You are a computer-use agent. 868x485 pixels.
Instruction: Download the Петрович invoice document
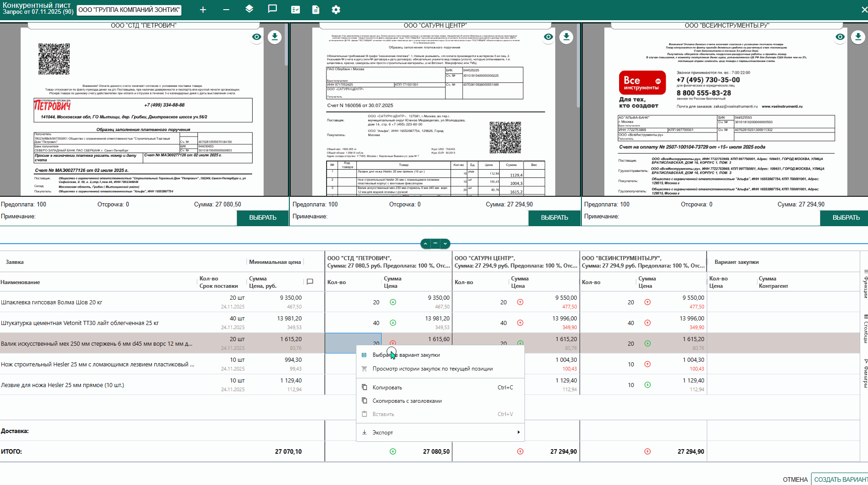click(x=275, y=37)
